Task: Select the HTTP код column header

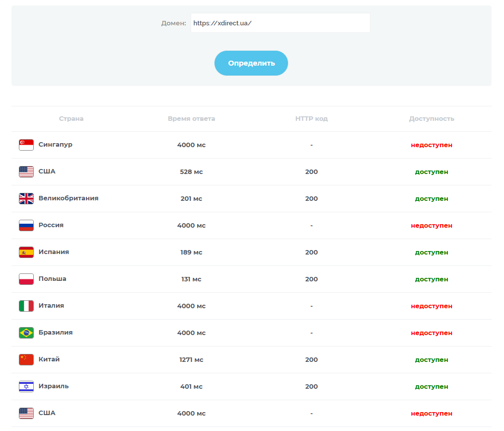Action: coord(311,118)
